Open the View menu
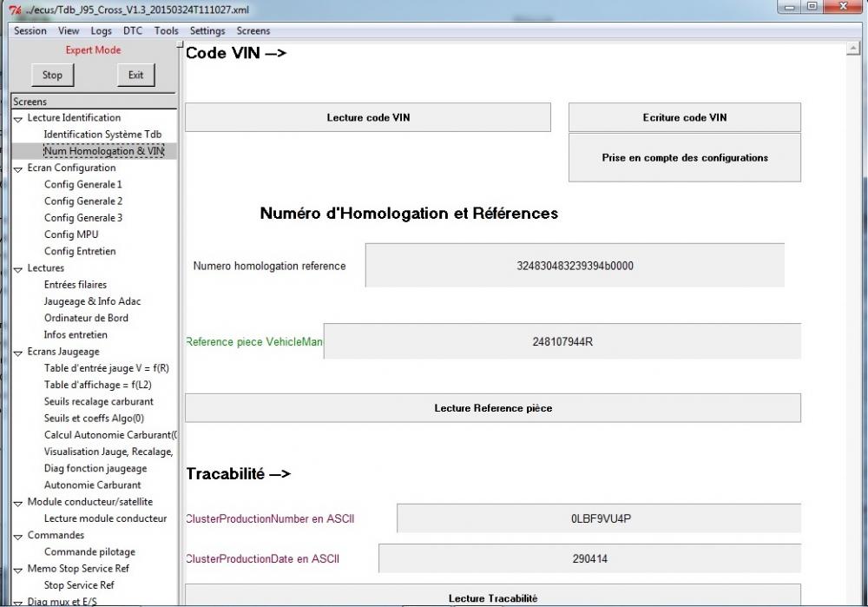868x607 pixels. [x=69, y=31]
